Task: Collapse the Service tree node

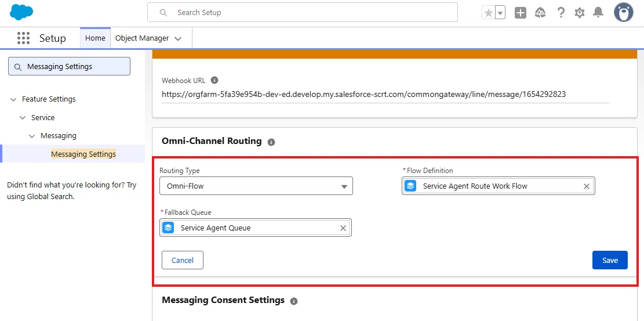Action: pyautogui.click(x=23, y=118)
